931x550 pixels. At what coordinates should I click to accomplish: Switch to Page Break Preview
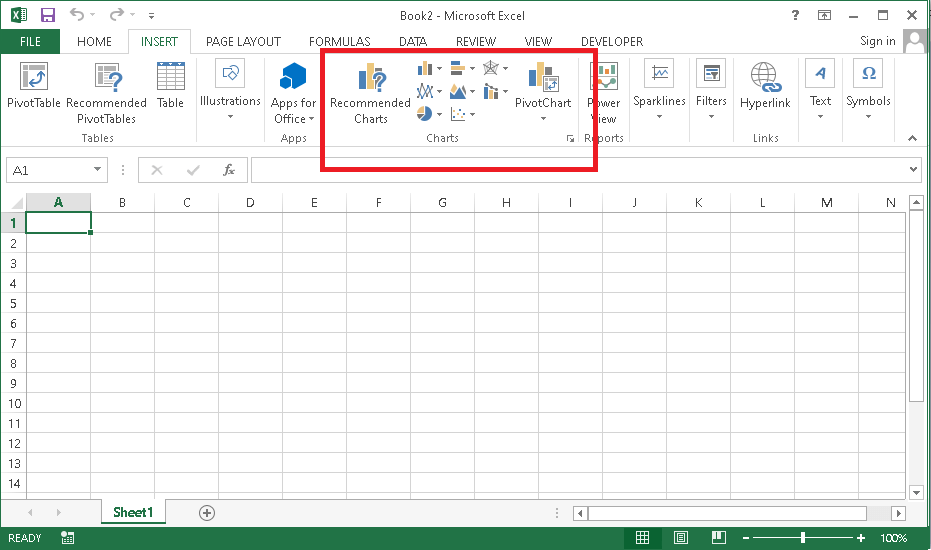(718, 538)
